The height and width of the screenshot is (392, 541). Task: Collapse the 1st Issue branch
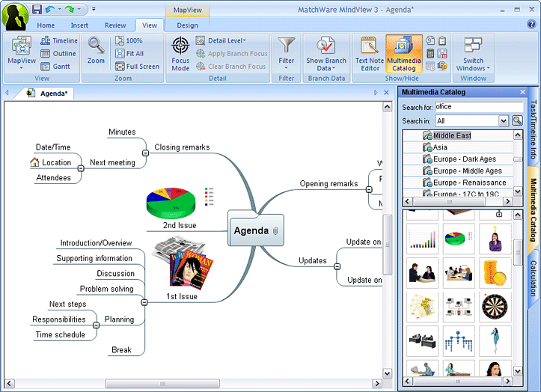click(144, 303)
